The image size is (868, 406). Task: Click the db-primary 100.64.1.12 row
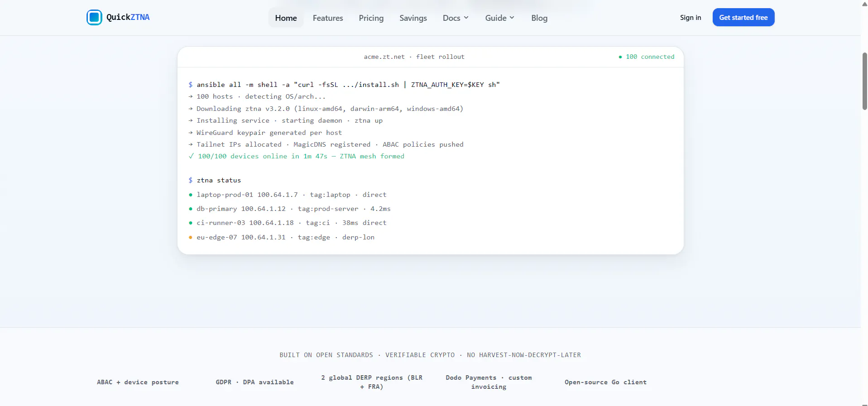click(289, 209)
